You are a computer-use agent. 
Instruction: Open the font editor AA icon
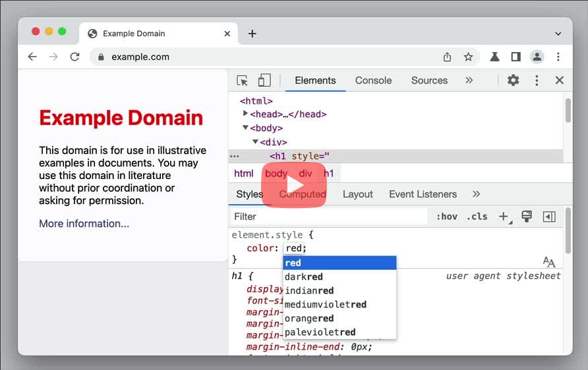pyautogui.click(x=549, y=261)
